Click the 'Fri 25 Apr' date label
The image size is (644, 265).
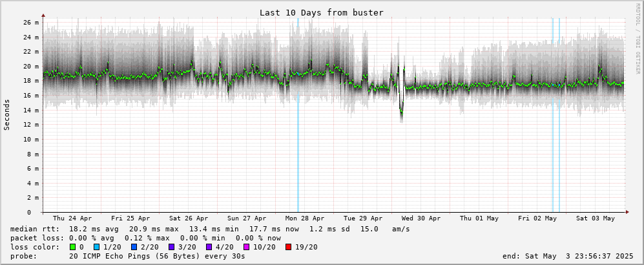point(130,218)
